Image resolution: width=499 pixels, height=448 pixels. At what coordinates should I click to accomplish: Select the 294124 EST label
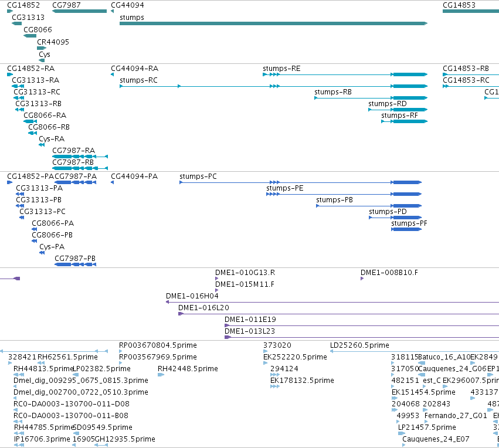[x=284, y=369]
